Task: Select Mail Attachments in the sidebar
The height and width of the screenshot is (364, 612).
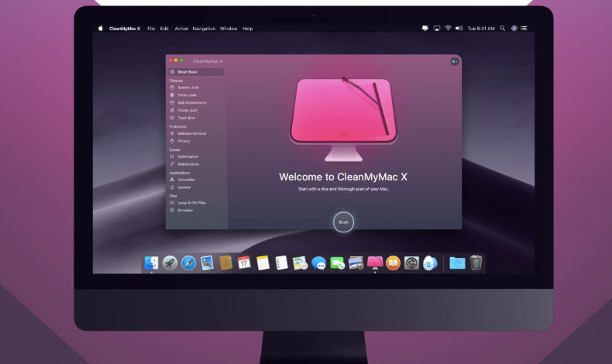Action: [191, 103]
